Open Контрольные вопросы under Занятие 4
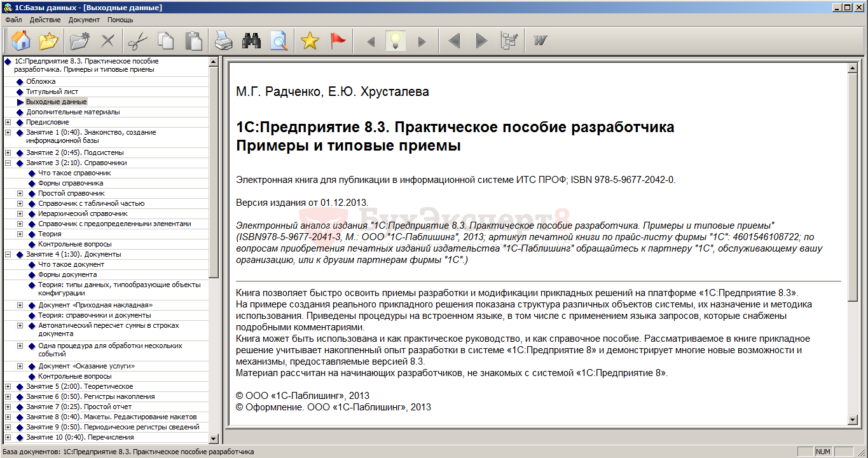Screen dimensions: 868x458 [x=74, y=376]
